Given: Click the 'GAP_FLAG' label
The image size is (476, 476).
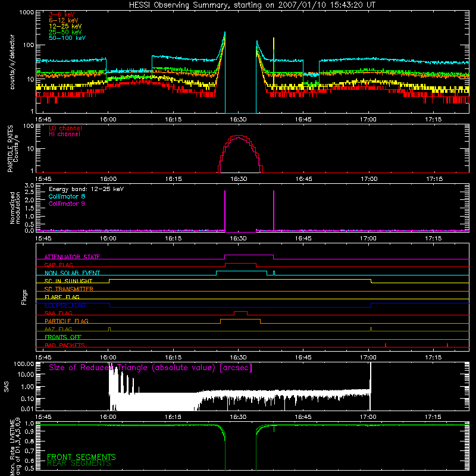Looking at the screenshot, I should click(x=58, y=265).
